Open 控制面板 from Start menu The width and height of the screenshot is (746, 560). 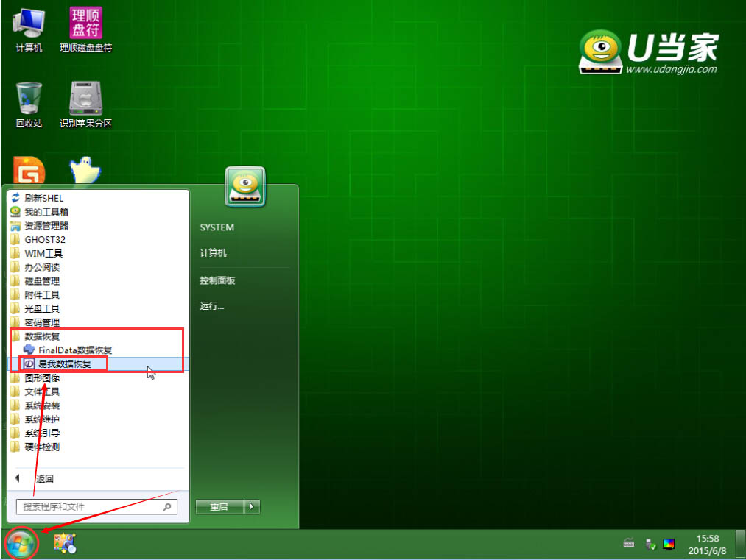pyautogui.click(x=217, y=280)
